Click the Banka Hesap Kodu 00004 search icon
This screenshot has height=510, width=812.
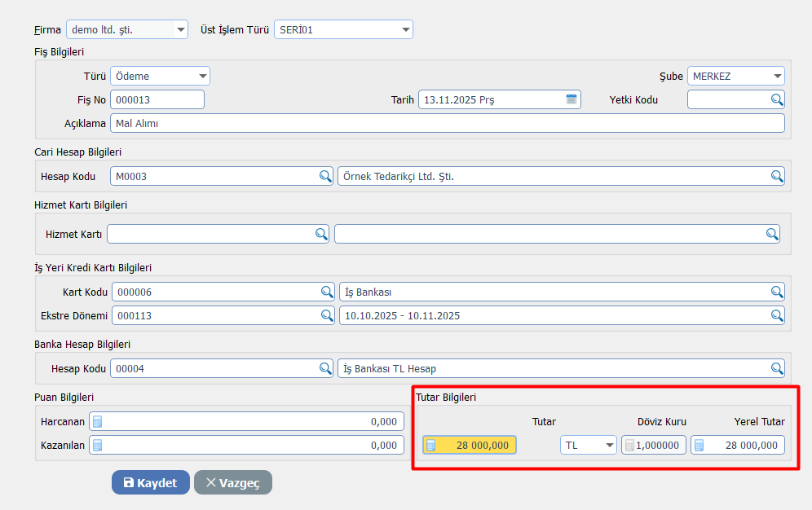click(324, 368)
